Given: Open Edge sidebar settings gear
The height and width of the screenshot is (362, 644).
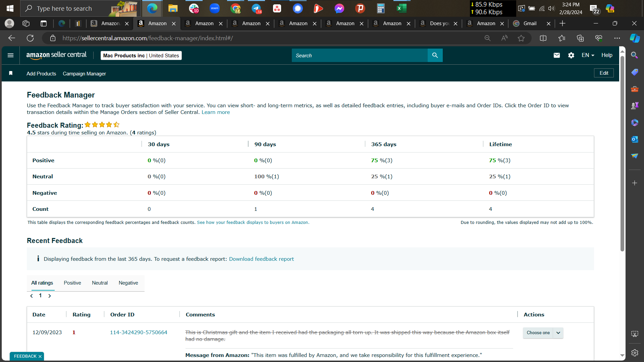Looking at the screenshot, I should pos(635,353).
